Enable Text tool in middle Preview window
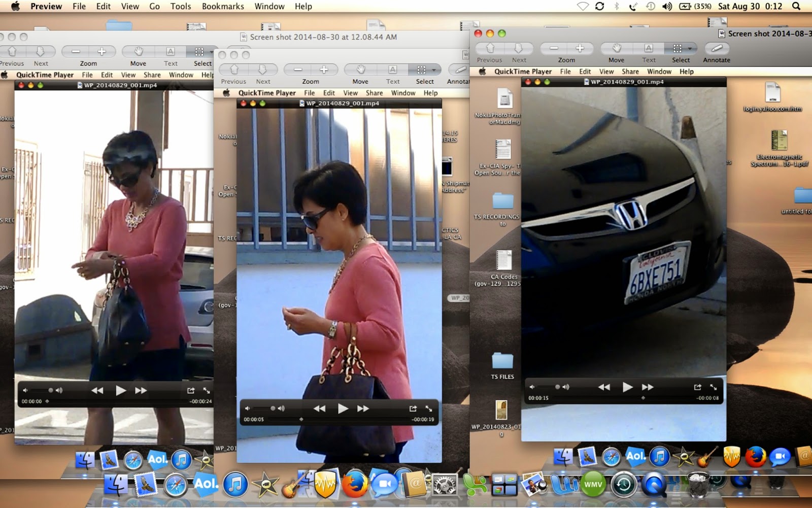 click(x=392, y=70)
